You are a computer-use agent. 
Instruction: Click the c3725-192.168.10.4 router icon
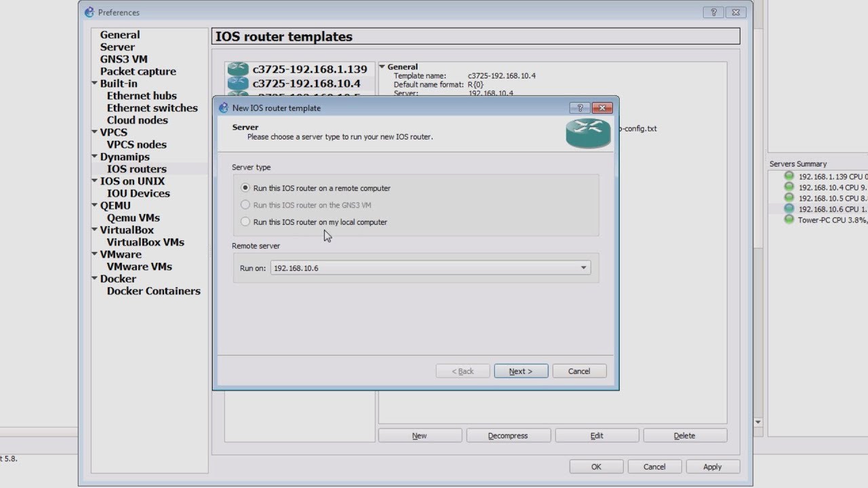coord(238,83)
